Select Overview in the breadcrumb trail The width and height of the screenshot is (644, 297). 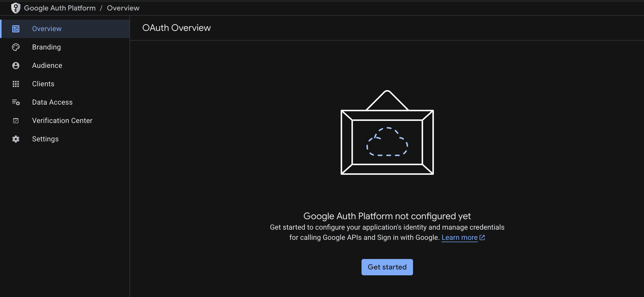(123, 8)
